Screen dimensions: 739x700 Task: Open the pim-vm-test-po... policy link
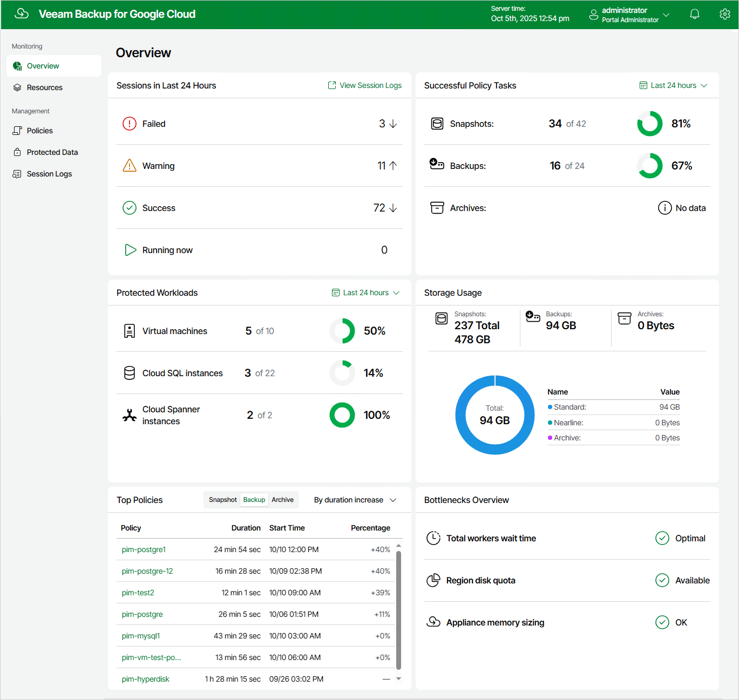(x=151, y=657)
